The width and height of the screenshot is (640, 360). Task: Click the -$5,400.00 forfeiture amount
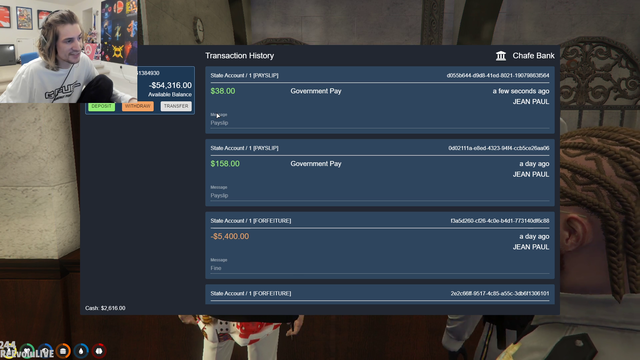click(230, 236)
